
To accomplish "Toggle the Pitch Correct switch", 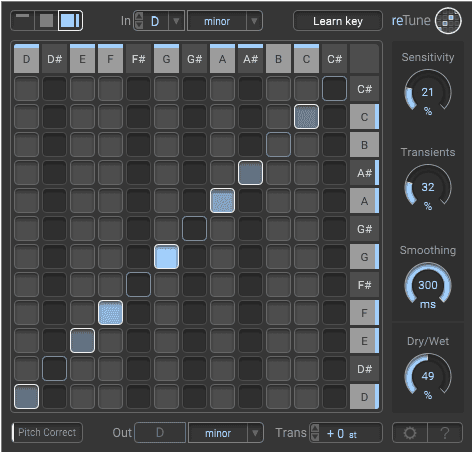I will (47, 433).
